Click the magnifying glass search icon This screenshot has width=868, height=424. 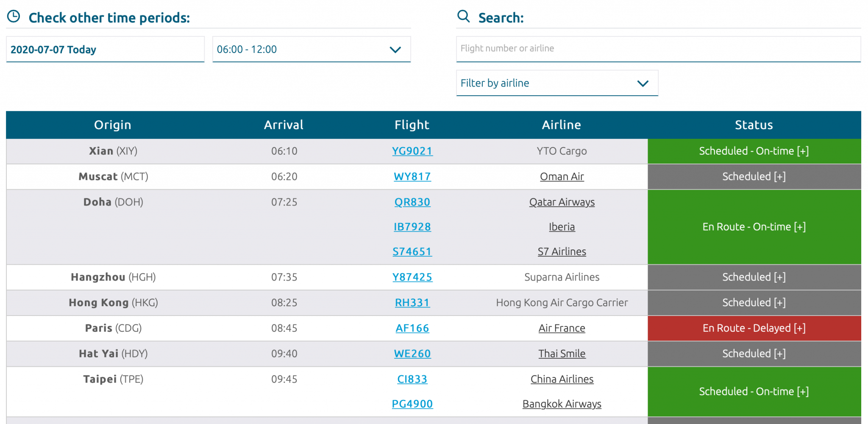coord(463,17)
